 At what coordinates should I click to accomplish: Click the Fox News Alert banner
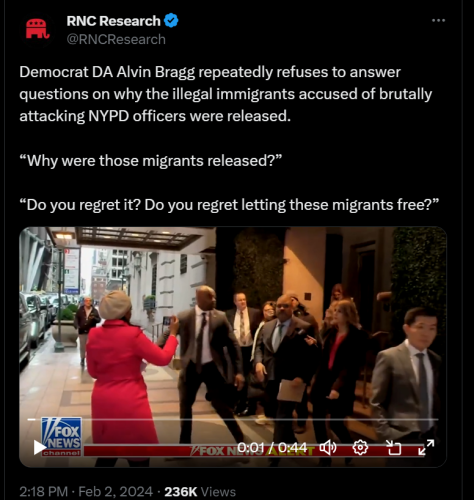[253, 451]
